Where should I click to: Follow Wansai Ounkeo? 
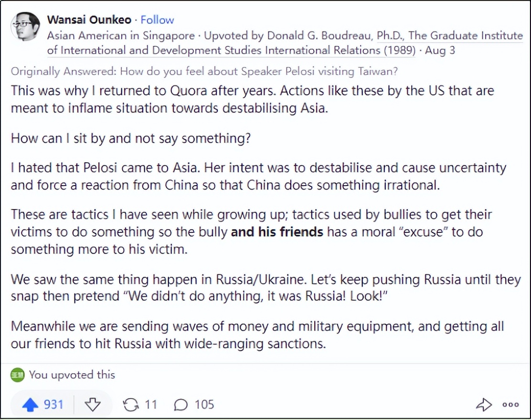click(x=157, y=20)
